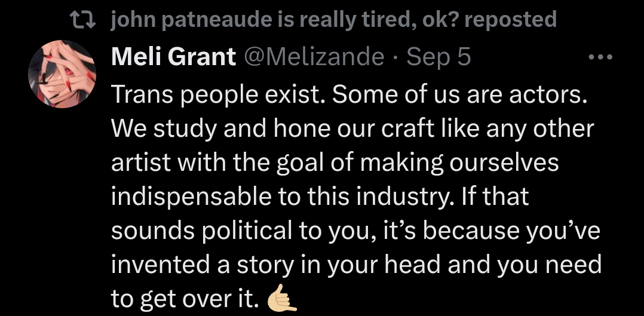This screenshot has height=316, width=644.
Task: Click the repost arrows icon
Action: 83,20
